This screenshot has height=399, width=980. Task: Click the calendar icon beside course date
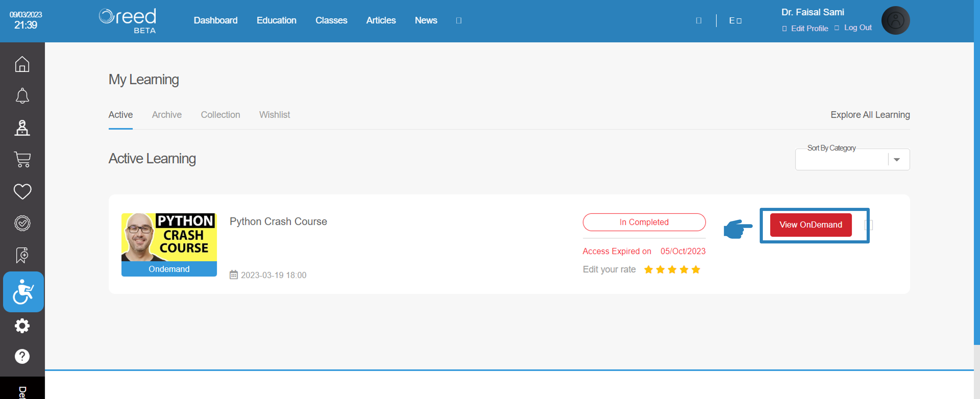point(234,275)
